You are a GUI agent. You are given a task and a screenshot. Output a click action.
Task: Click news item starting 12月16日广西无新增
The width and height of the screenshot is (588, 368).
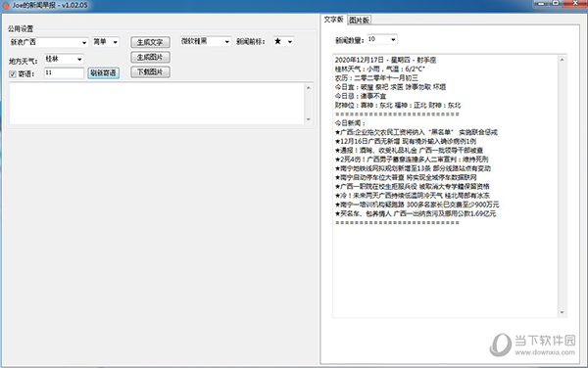(406, 141)
